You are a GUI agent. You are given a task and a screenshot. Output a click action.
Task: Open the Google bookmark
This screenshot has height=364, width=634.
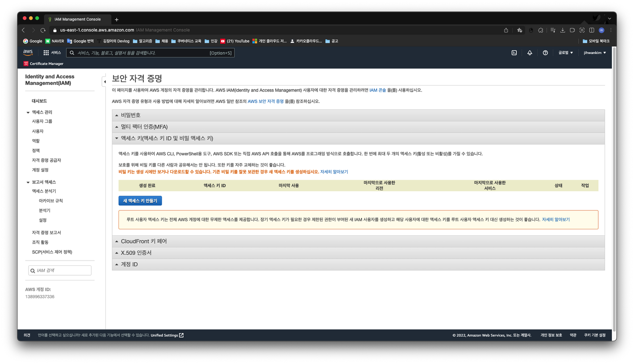32,41
